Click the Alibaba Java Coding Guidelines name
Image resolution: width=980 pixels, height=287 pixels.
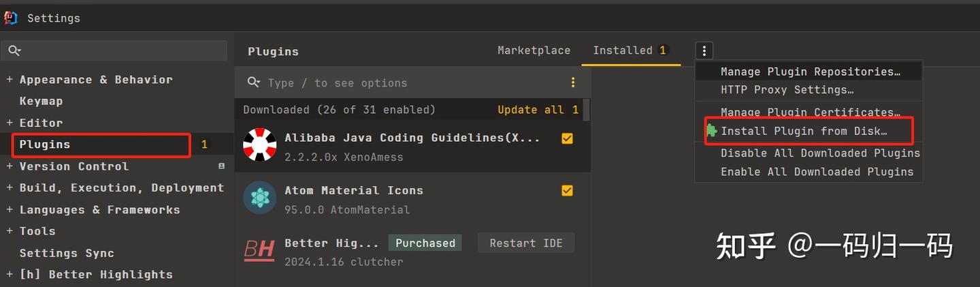412,138
